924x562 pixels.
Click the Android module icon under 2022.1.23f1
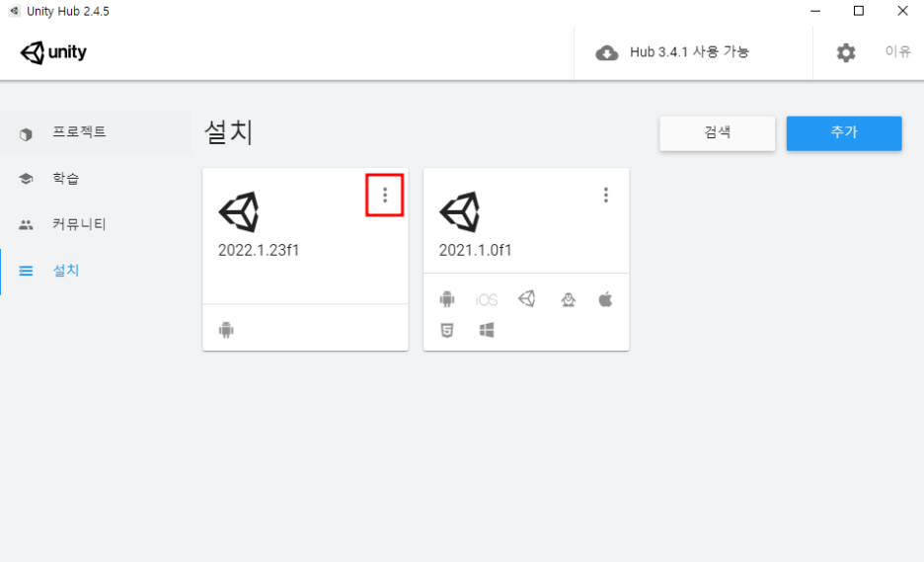coord(226,330)
